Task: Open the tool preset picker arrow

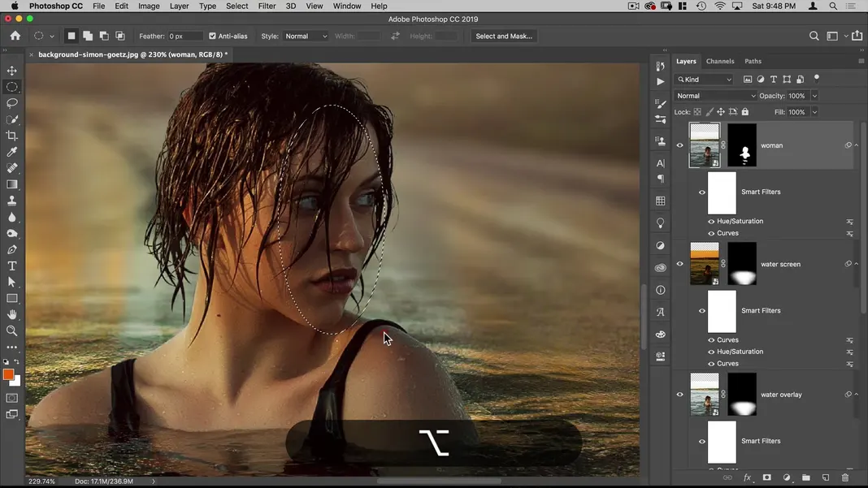Action: point(51,37)
